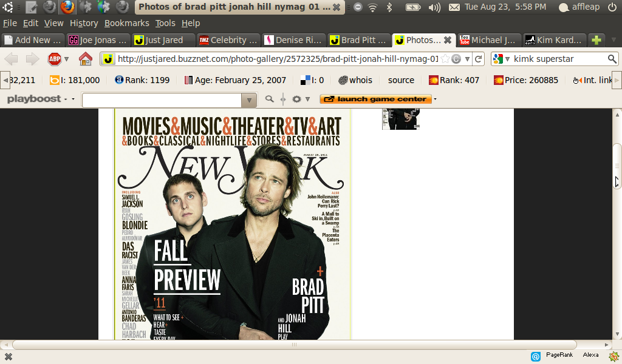Click the playboost magnifier search icon

(269, 99)
